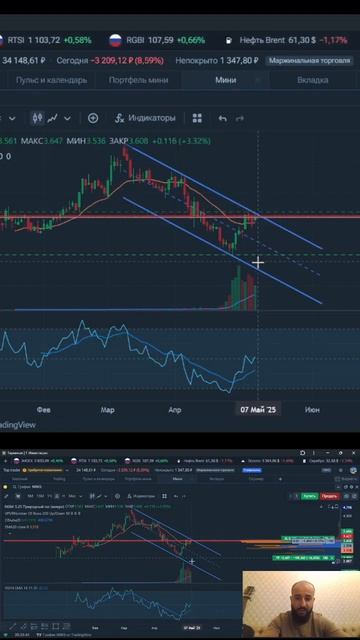Click the Нефть Brent ticker
Image resolution: width=360 pixels, height=640 pixels.
point(287,40)
